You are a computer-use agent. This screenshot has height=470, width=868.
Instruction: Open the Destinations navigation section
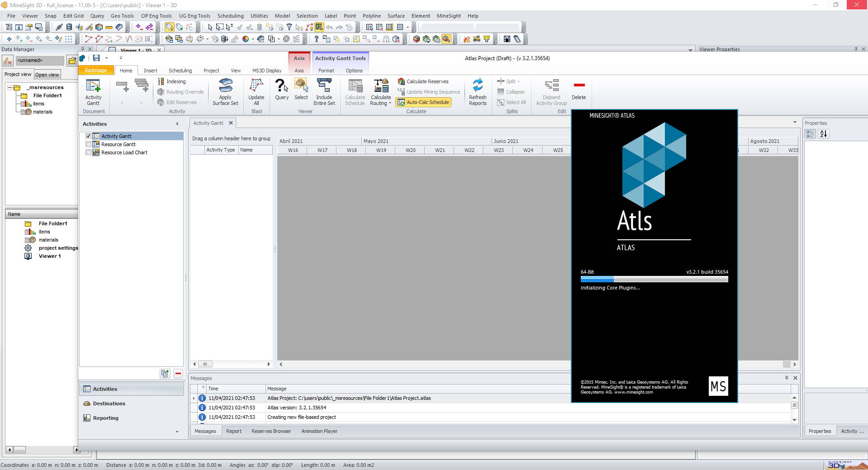132,404
